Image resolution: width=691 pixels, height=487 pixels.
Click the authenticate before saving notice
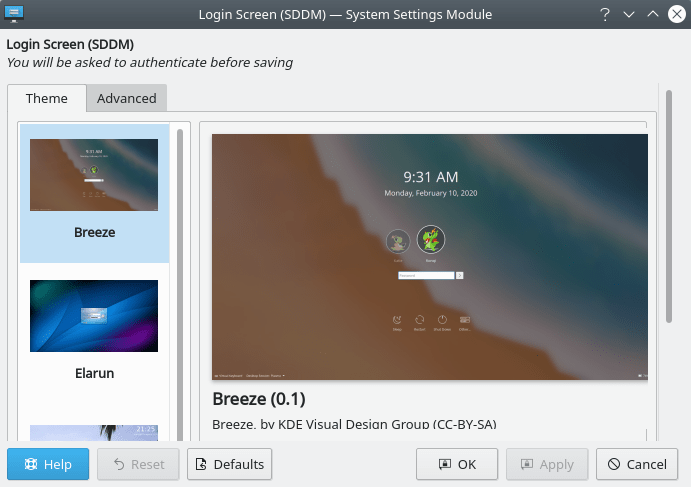(x=150, y=63)
